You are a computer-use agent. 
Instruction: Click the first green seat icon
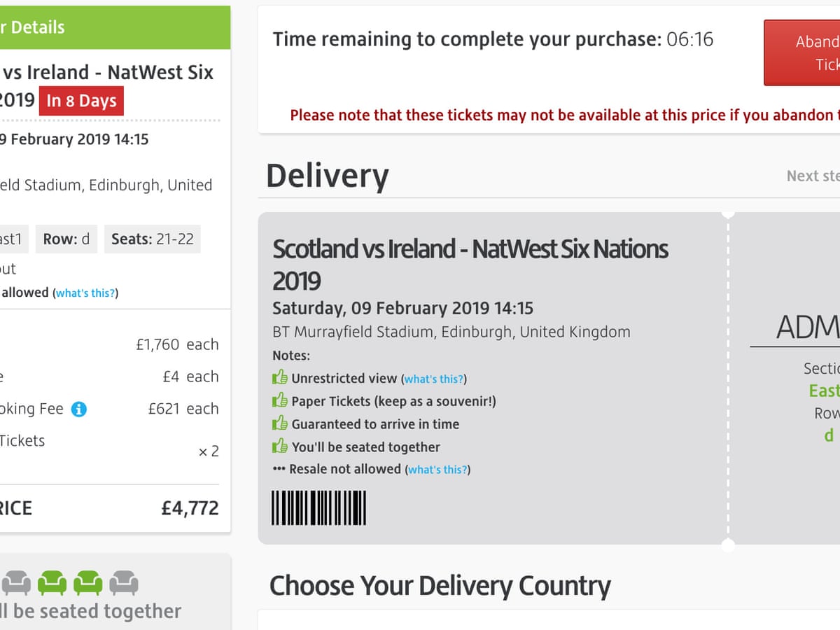[52, 582]
